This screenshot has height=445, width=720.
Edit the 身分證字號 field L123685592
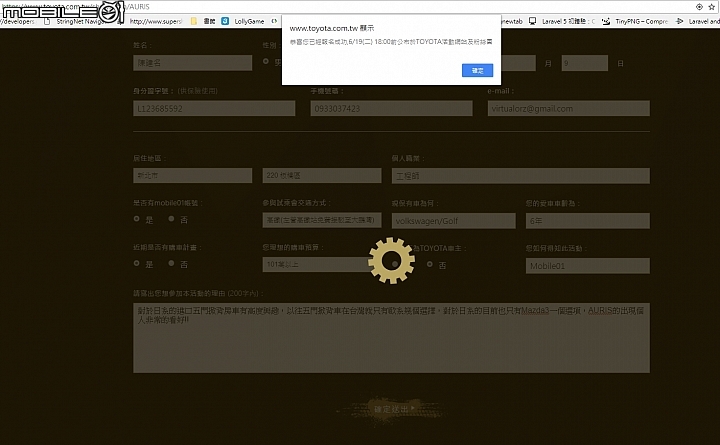214,108
